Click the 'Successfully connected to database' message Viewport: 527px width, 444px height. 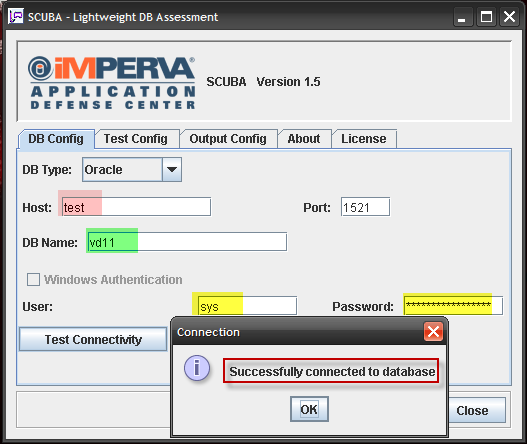pos(332,371)
